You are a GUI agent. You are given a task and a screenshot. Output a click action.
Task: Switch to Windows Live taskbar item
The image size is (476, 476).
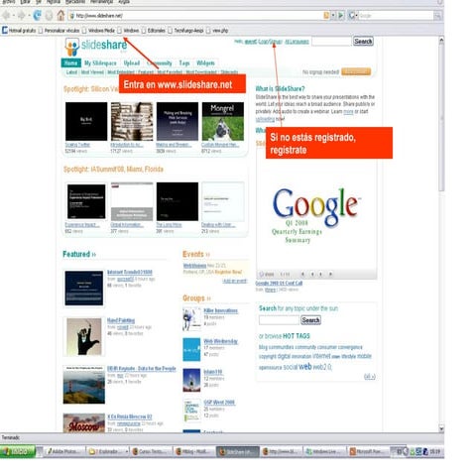pyautogui.click(x=324, y=451)
